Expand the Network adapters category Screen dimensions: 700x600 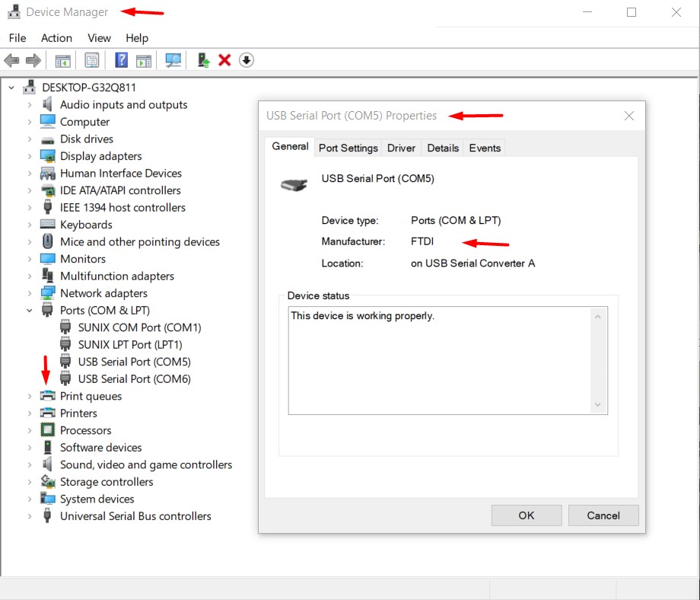30,293
